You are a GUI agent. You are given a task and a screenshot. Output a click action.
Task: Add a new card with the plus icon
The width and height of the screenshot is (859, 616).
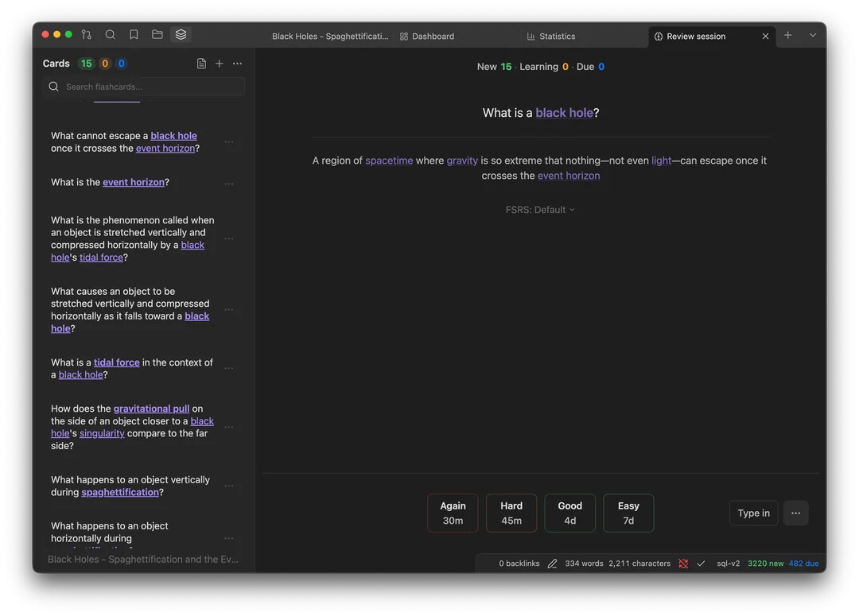(220, 64)
